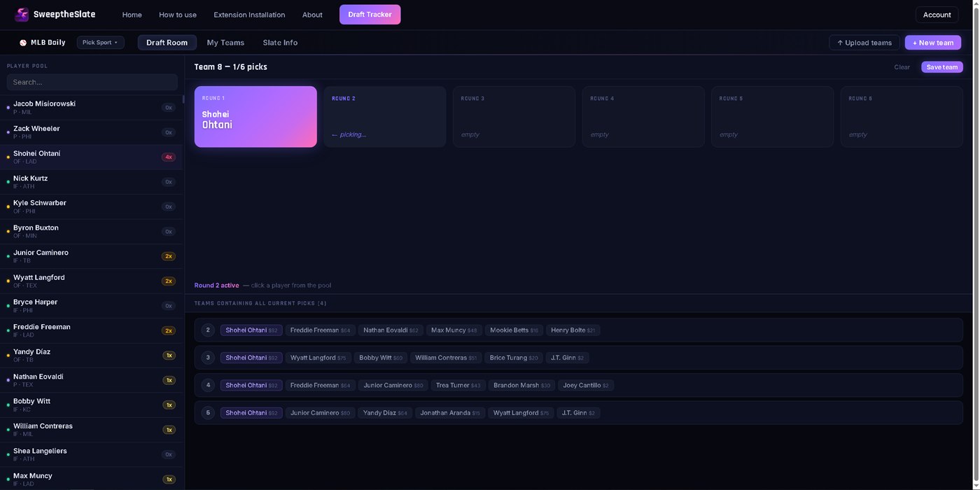Click Henry Bolte $21 chip

click(x=573, y=330)
